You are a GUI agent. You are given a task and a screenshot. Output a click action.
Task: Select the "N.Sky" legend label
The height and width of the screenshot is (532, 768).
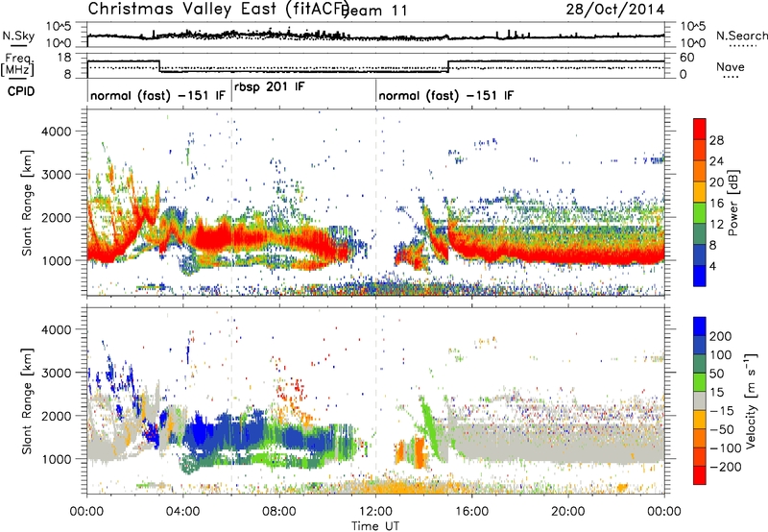click(18, 36)
